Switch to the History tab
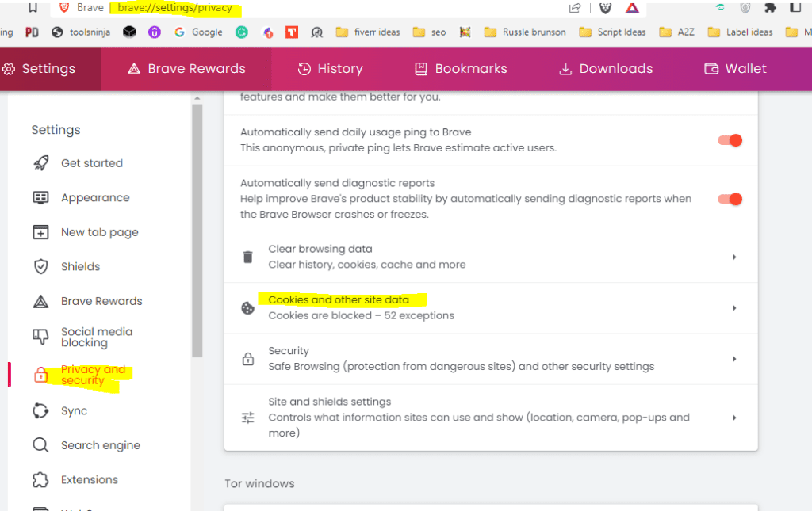Viewport: 812px width, 511px height. coord(331,69)
